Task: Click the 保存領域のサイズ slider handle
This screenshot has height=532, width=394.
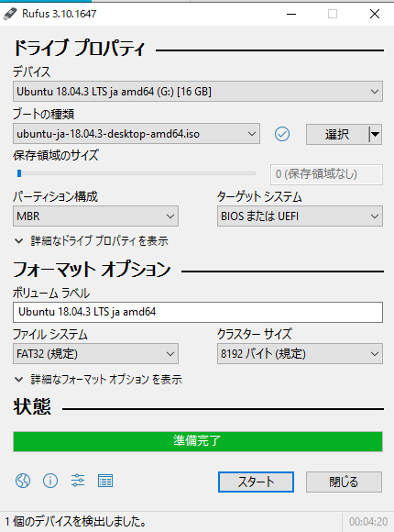Action: (19, 173)
